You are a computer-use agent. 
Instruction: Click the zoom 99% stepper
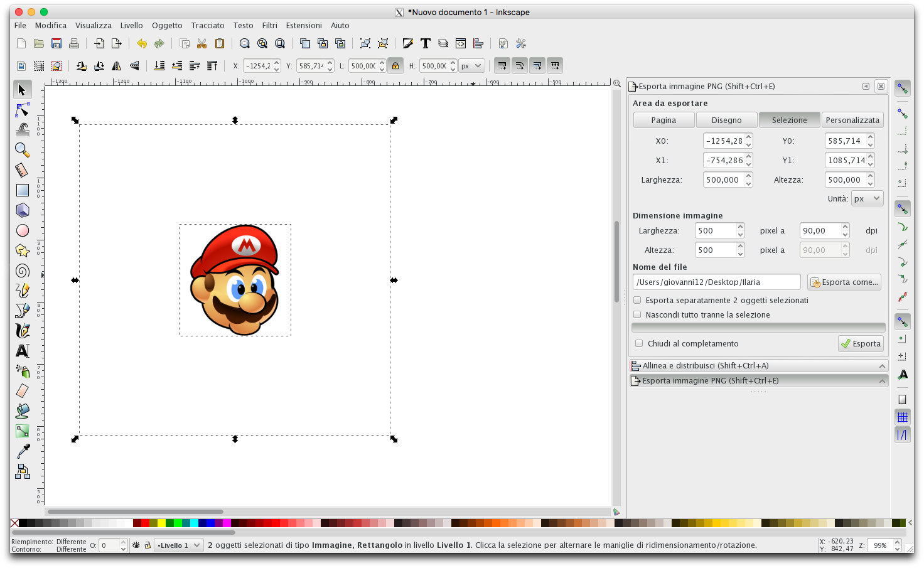coord(898,545)
